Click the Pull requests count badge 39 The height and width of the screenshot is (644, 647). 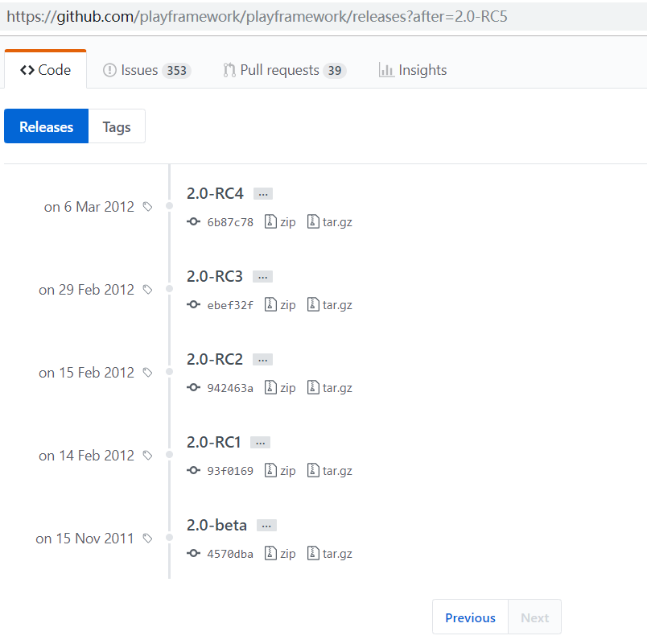[x=335, y=71]
